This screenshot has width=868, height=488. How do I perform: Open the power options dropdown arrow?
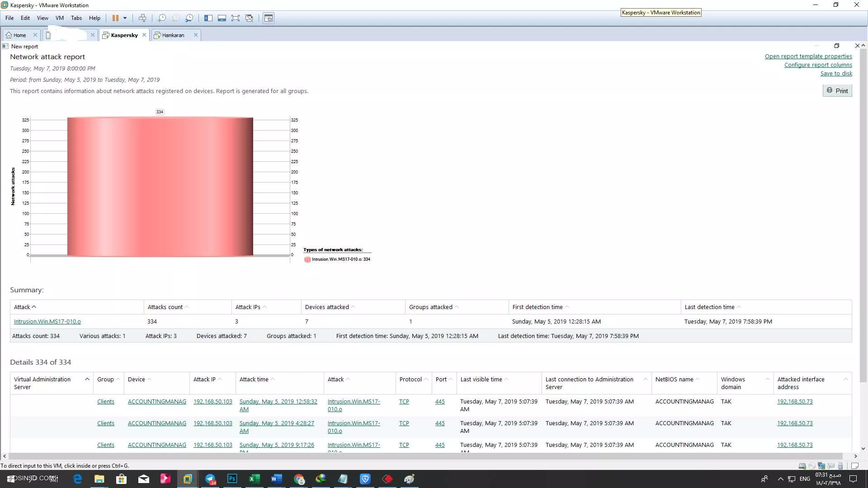[125, 18]
